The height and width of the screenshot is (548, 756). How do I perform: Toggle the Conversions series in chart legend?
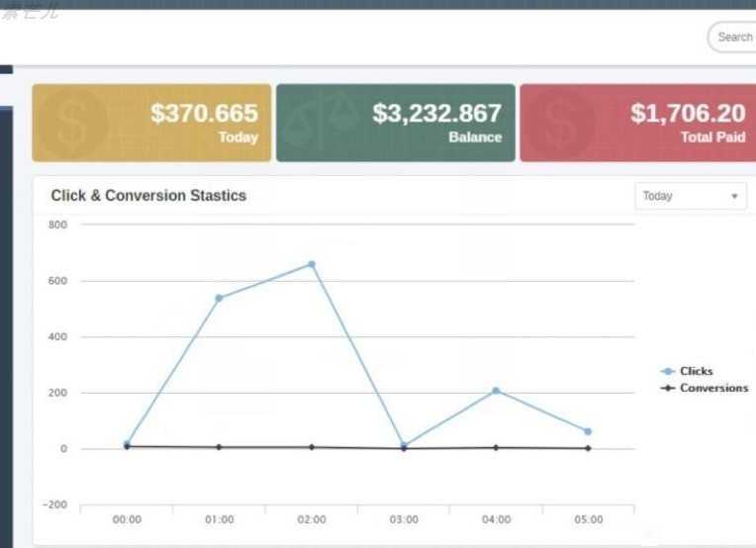(704, 388)
